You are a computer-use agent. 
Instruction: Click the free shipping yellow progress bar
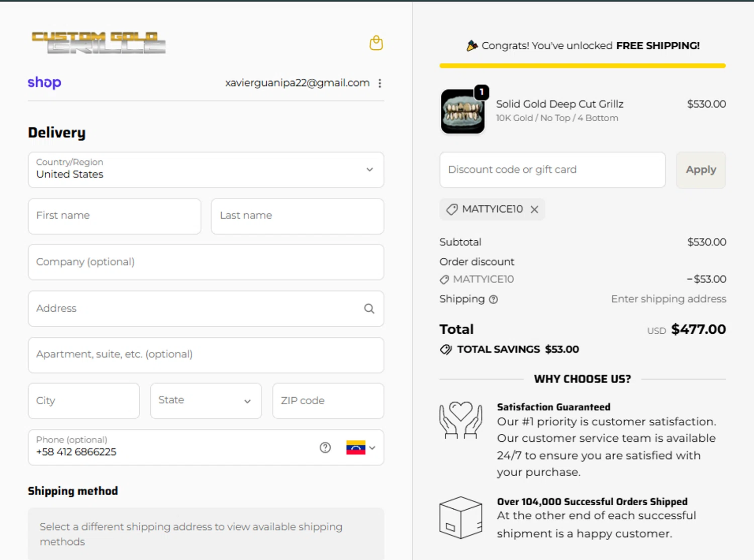(583, 65)
